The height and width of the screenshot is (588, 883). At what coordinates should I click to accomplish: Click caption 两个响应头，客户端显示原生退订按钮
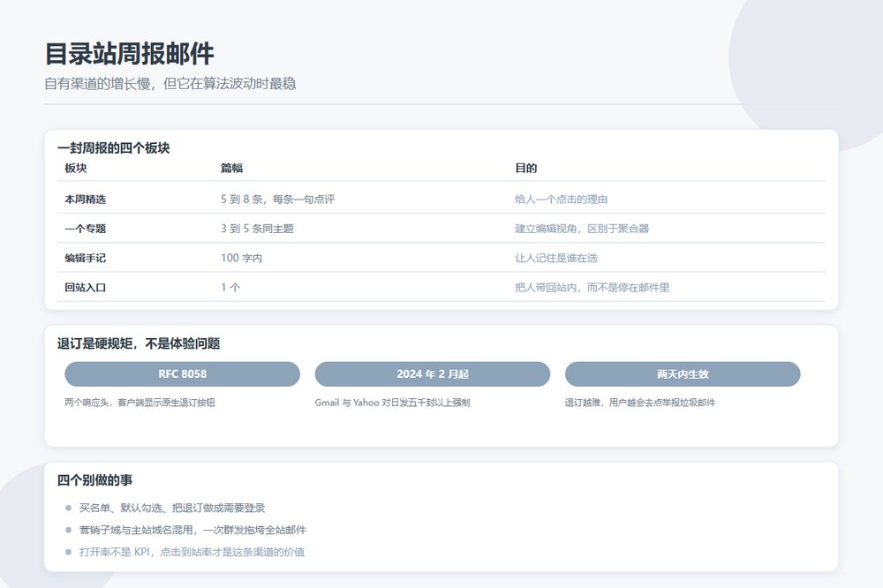[140, 403]
